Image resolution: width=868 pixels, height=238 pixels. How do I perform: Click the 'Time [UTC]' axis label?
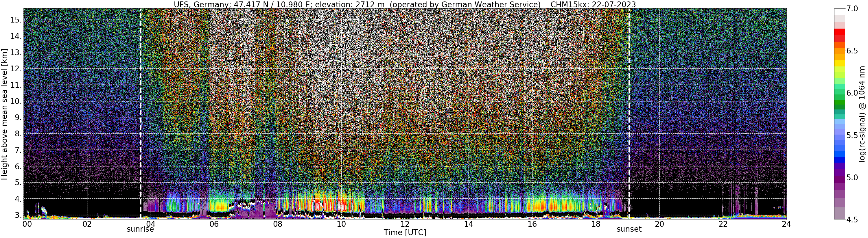point(405,233)
